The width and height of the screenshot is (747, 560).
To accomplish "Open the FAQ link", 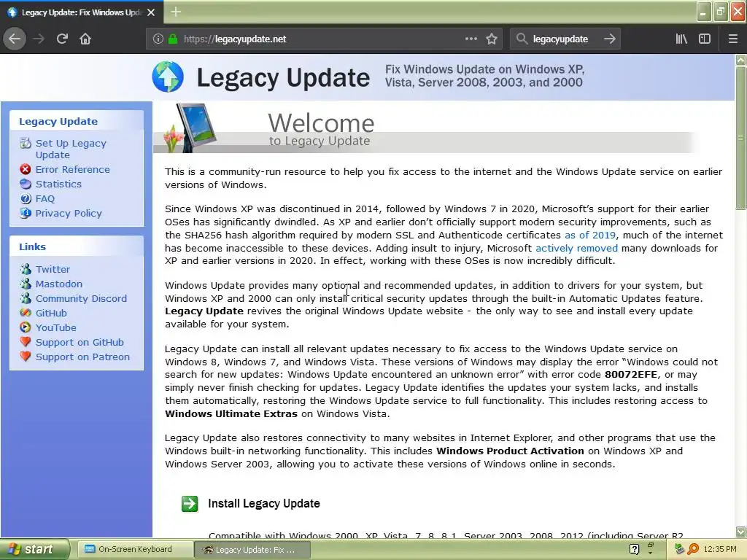I will (45, 199).
